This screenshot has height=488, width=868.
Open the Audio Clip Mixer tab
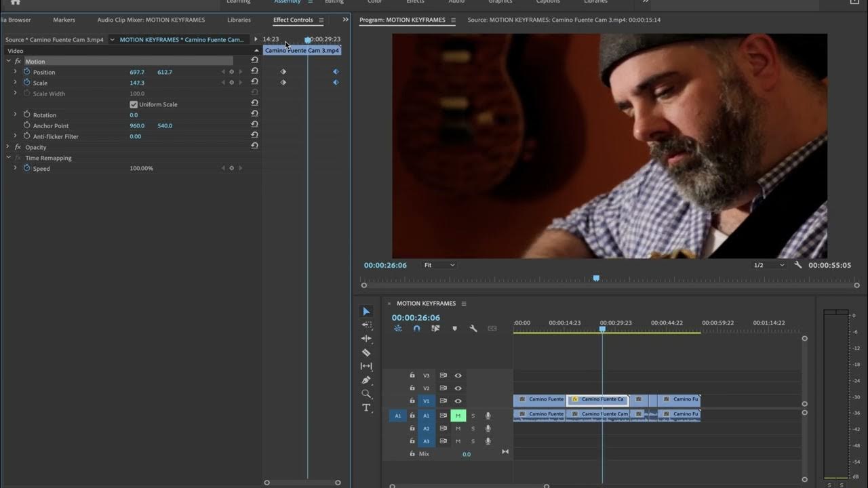(x=151, y=20)
